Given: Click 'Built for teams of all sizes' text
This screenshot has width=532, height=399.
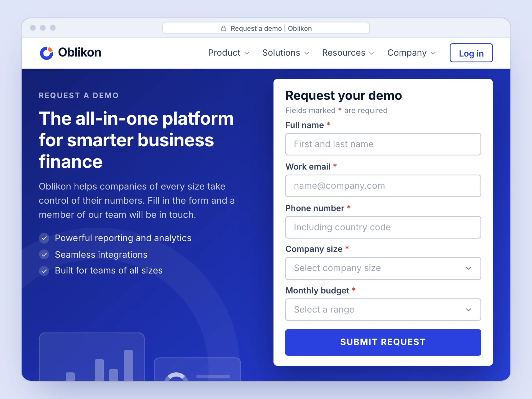Looking at the screenshot, I should pos(109,270).
